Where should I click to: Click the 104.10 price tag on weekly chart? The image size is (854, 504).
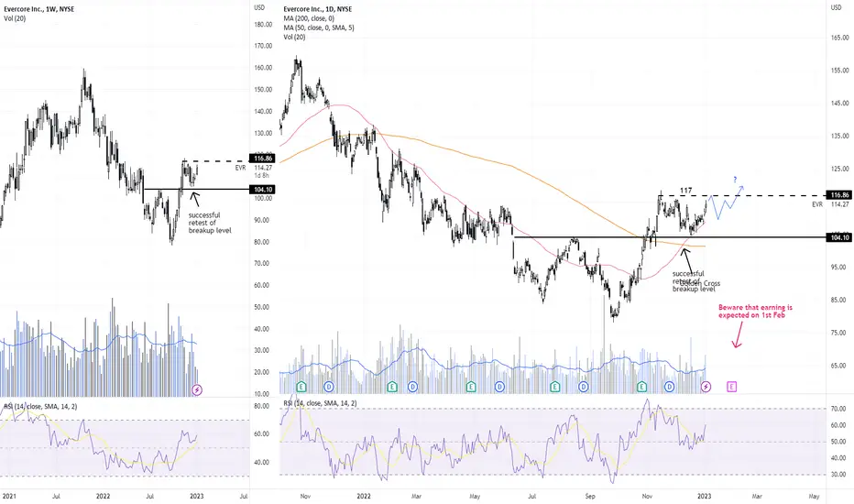[262, 190]
